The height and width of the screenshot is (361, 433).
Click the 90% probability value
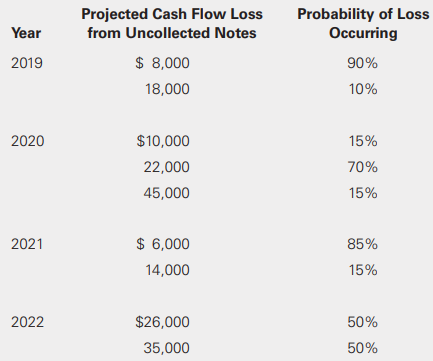click(x=363, y=63)
